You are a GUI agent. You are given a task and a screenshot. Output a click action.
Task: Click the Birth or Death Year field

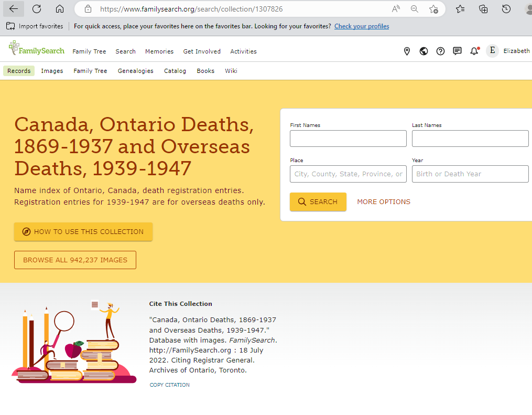pyautogui.click(x=470, y=174)
